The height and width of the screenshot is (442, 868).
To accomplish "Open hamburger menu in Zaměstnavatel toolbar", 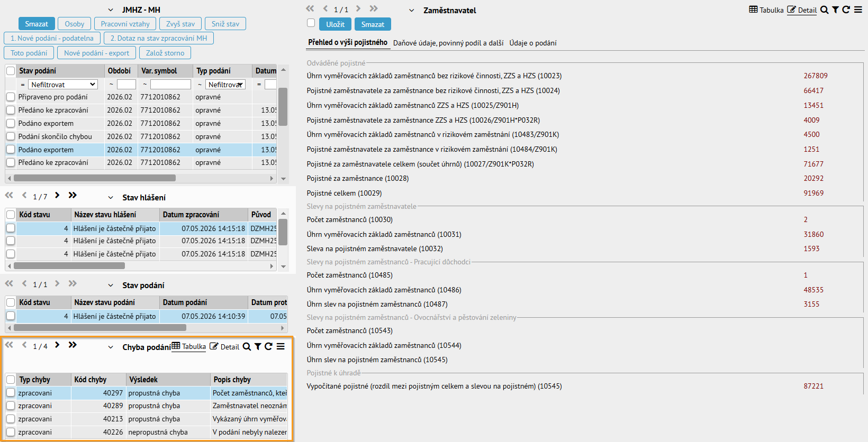I will (x=858, y=10).
